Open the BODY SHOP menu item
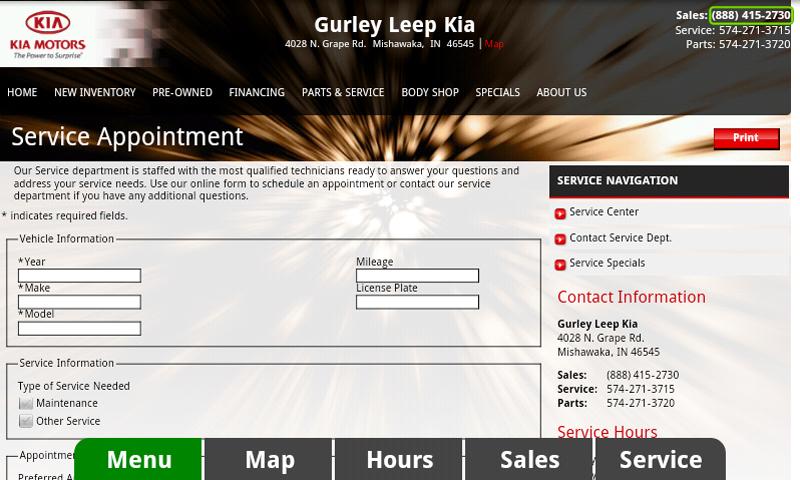 click(430, 92)
